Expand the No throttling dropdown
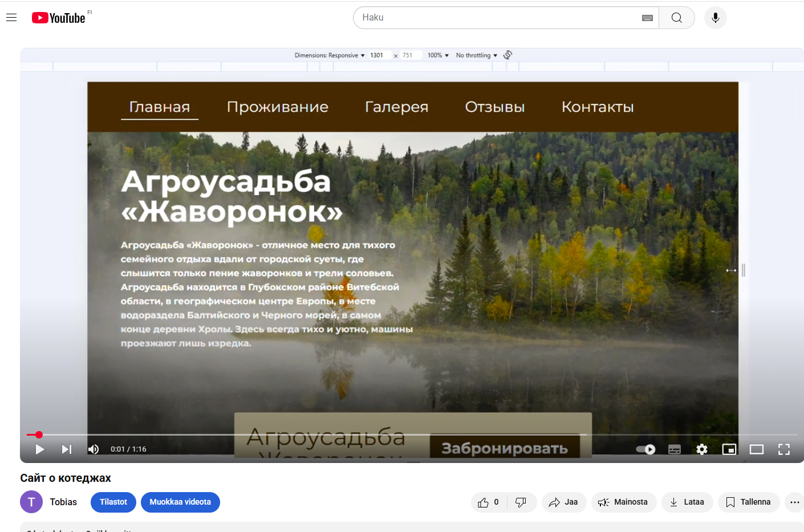 [476, 55]
